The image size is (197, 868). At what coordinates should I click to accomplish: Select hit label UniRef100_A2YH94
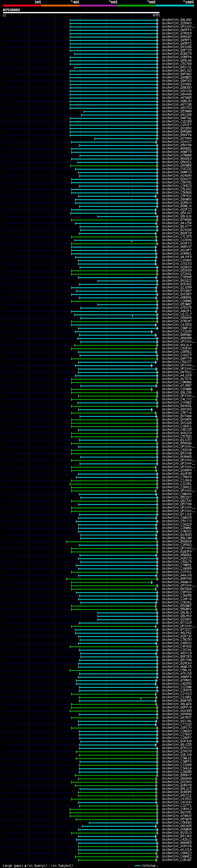pos(177,138)
